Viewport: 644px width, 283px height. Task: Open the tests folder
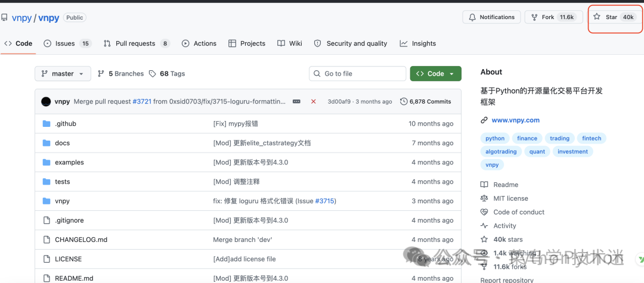pos(63,182)
